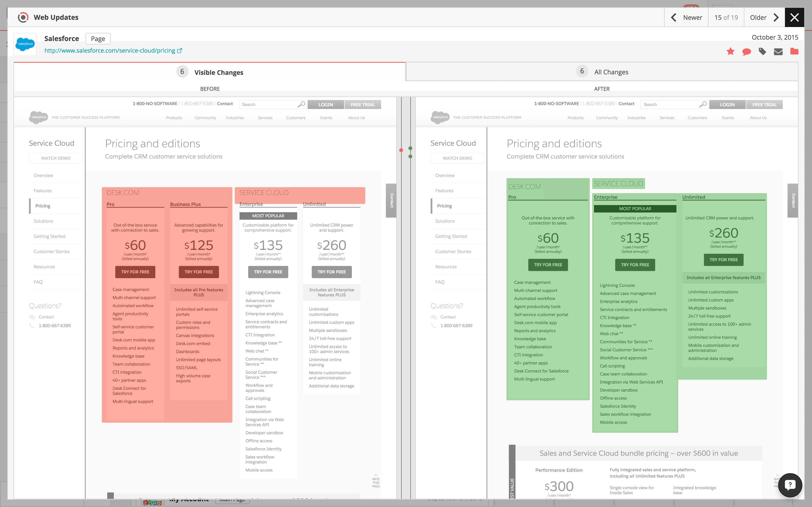This screenshot has width=812, height=507.
Task: Open external link icon beside Salesforce URL
Action: (x=180, y=51)
